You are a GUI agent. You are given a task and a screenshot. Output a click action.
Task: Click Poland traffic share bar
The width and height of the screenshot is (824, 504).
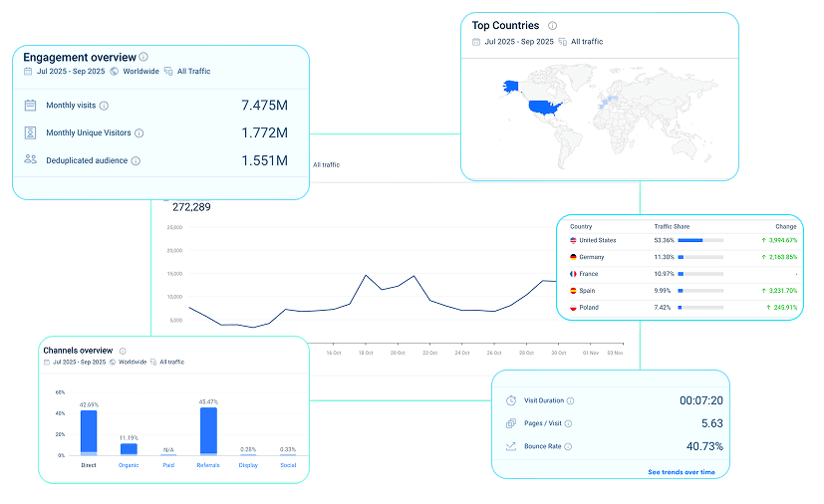[700, 308]
